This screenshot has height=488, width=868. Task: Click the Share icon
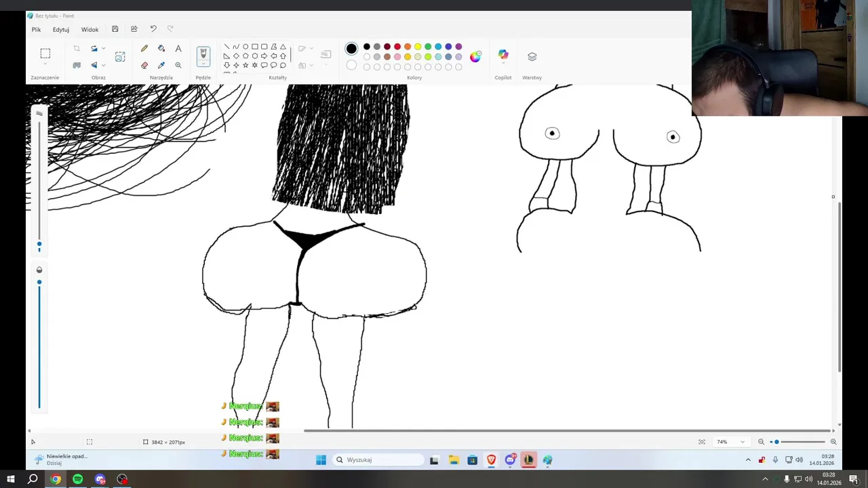point(134,29)
